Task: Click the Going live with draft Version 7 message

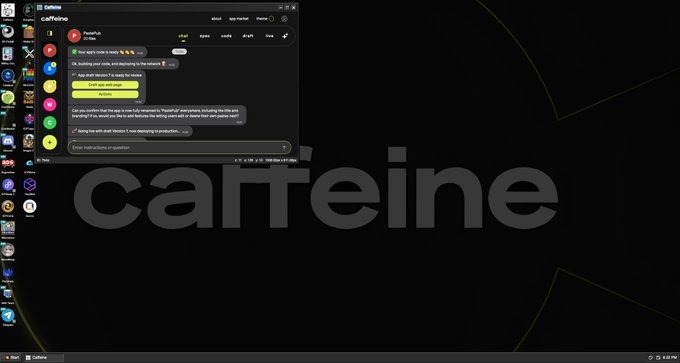Action: (130, 131)
